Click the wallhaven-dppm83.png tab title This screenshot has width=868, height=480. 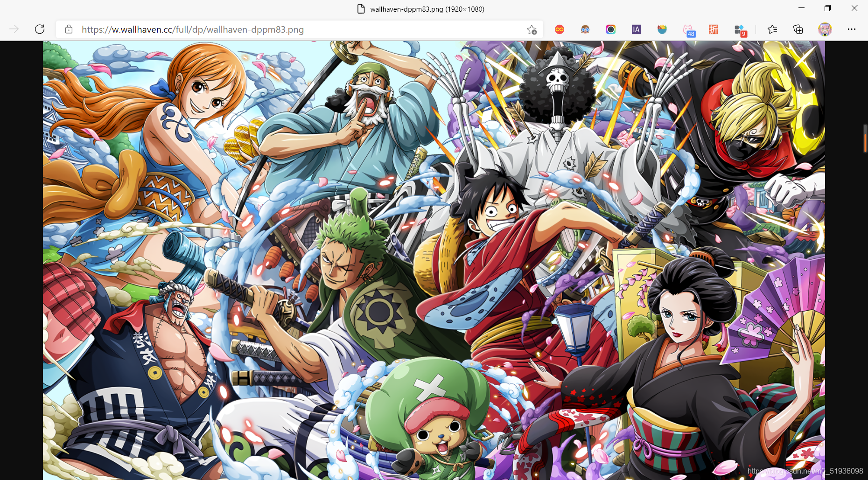(x=427, y=9)
